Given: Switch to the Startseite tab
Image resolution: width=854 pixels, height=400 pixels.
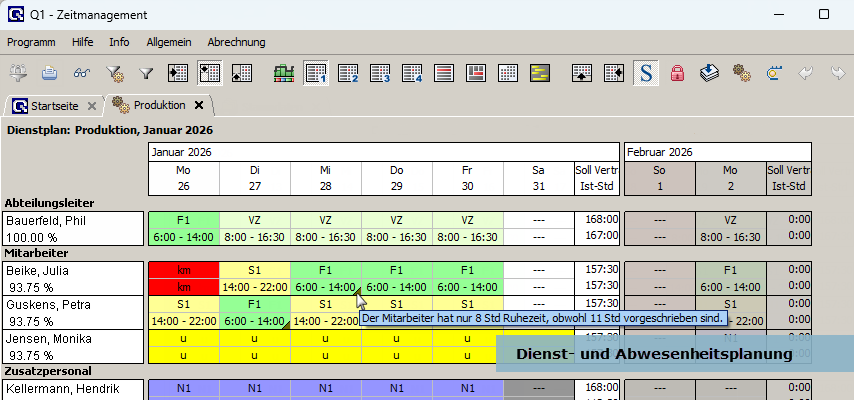Looking at the screenshot, I should (50, 105).
